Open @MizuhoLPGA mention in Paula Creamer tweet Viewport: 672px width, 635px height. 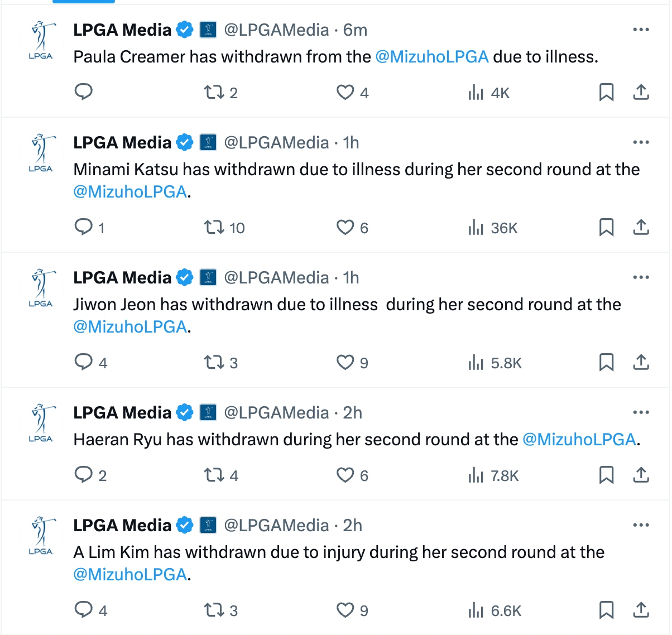pyautogui.click(x=432, y=57)
